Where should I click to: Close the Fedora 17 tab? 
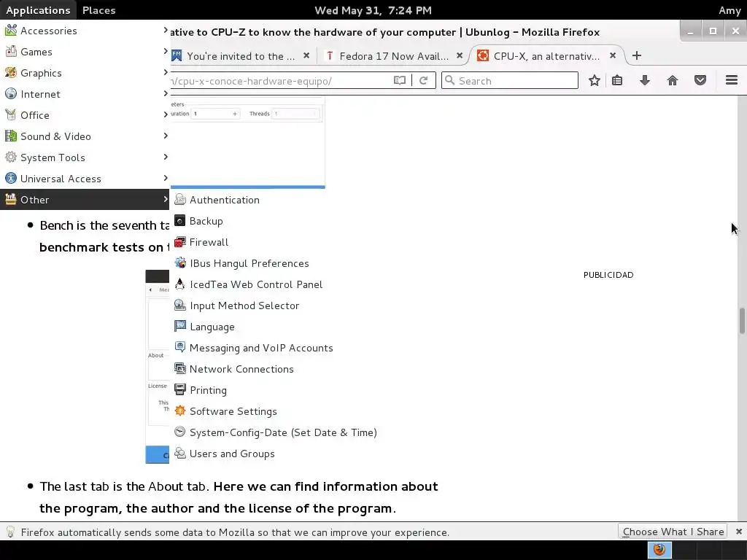pos(460,55)
